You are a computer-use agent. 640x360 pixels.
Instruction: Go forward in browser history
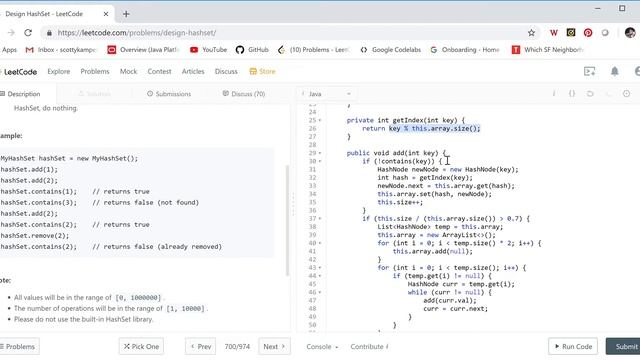(11, 33)
